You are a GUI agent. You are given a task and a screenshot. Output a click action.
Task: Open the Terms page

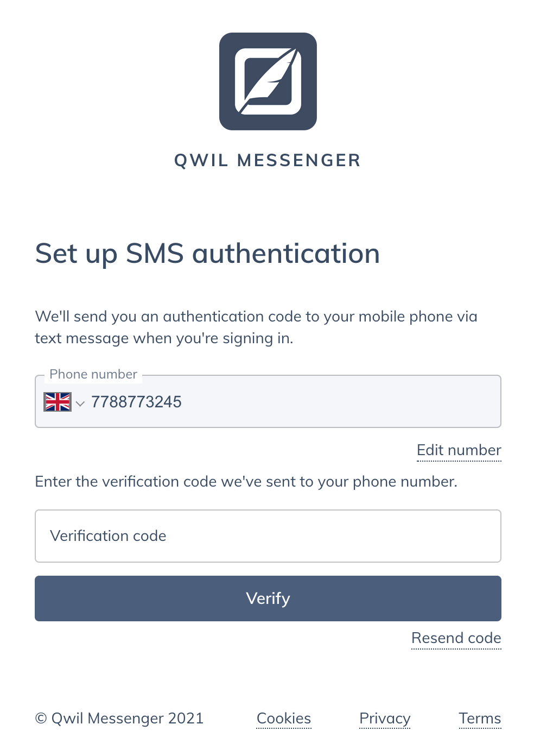tap(479, 718)
